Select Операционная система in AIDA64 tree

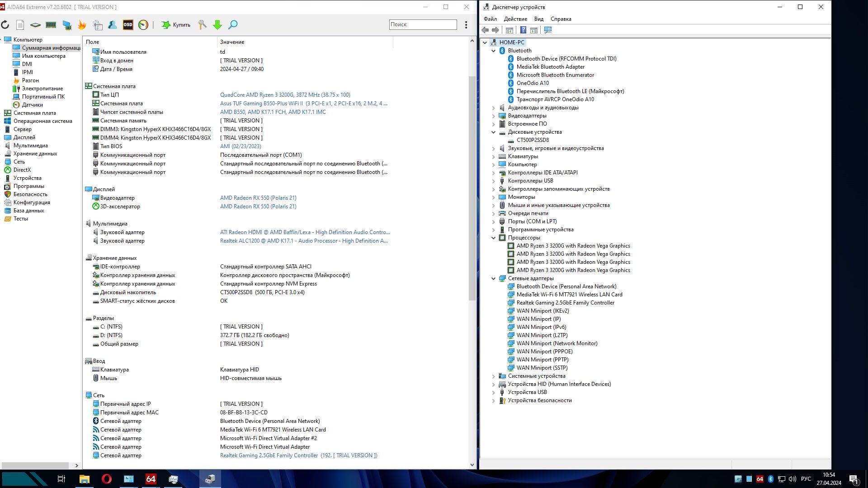point(42,121)
